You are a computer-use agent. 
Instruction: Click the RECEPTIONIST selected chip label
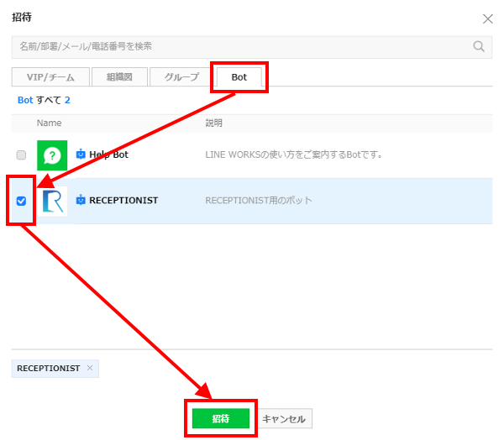[49, 369]
